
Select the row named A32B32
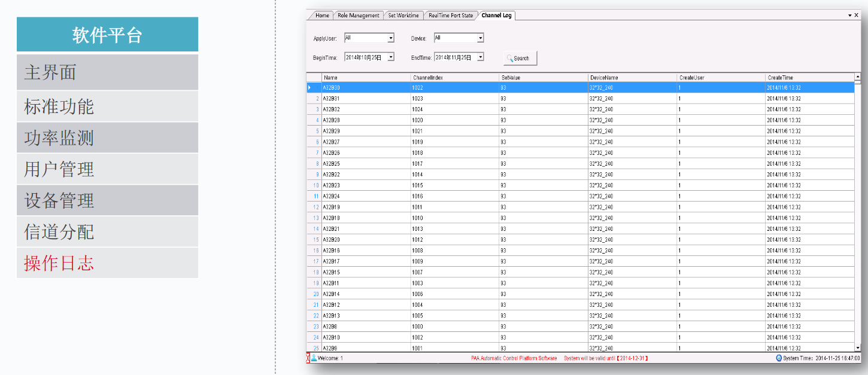[x=580, y=109]
